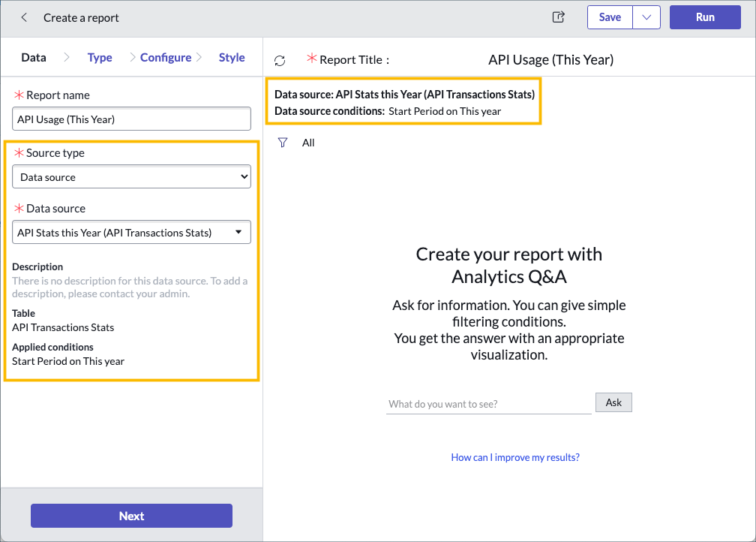
Task: Edit the Report Title field
Action: [550, 60]
